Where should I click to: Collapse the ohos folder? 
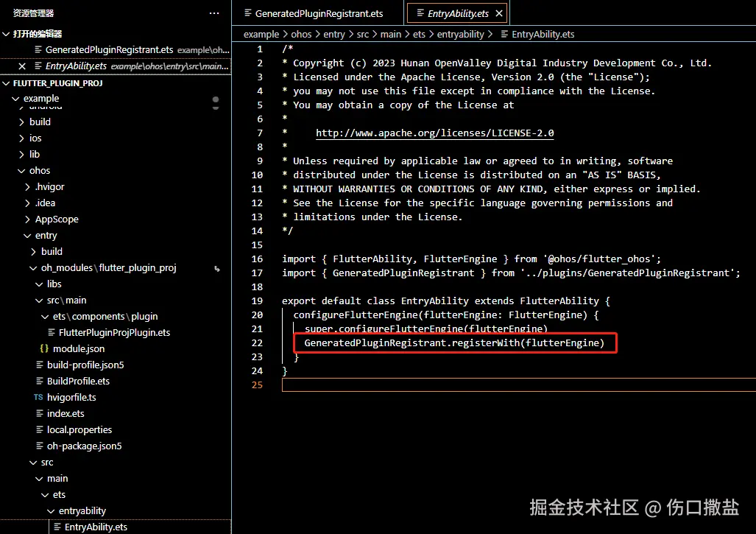(21, 171)
